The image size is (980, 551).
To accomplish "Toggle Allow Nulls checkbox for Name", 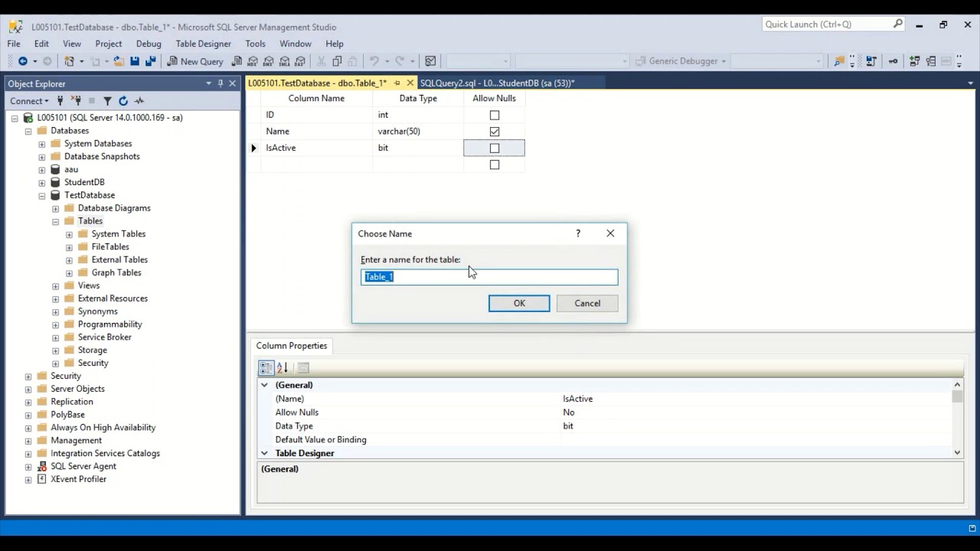I will click(x=495, y=132).
